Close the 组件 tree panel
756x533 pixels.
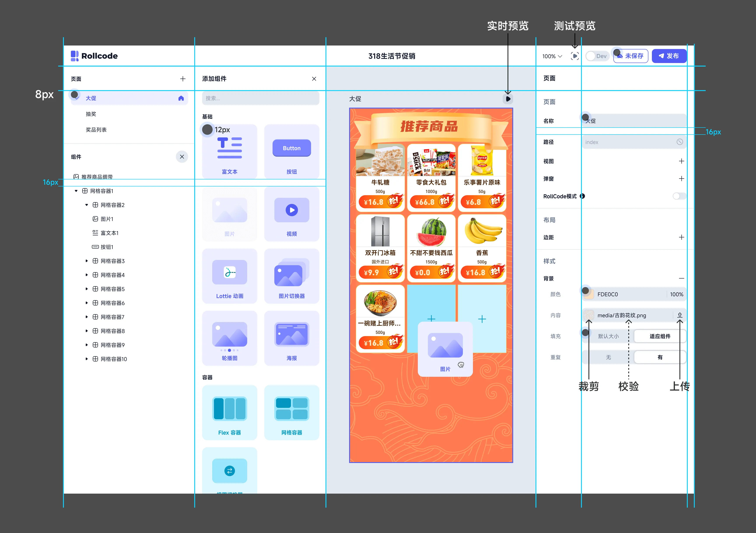[182, 157]
